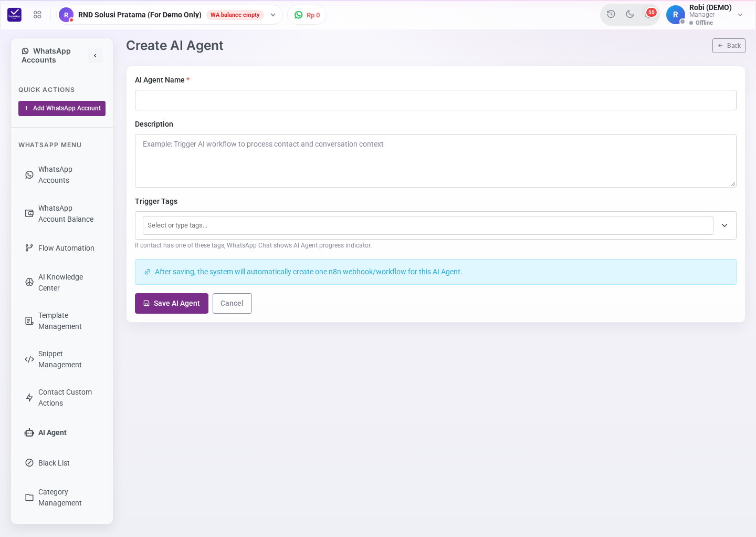Collapse the sidebar with chevron button

coord(95,56)
